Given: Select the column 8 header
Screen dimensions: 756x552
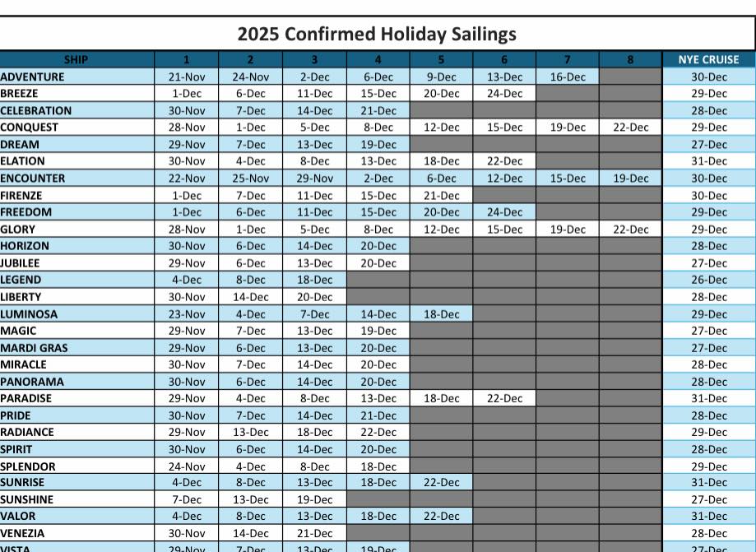Looking at the screenshot, I should click(x=630, y=59).
